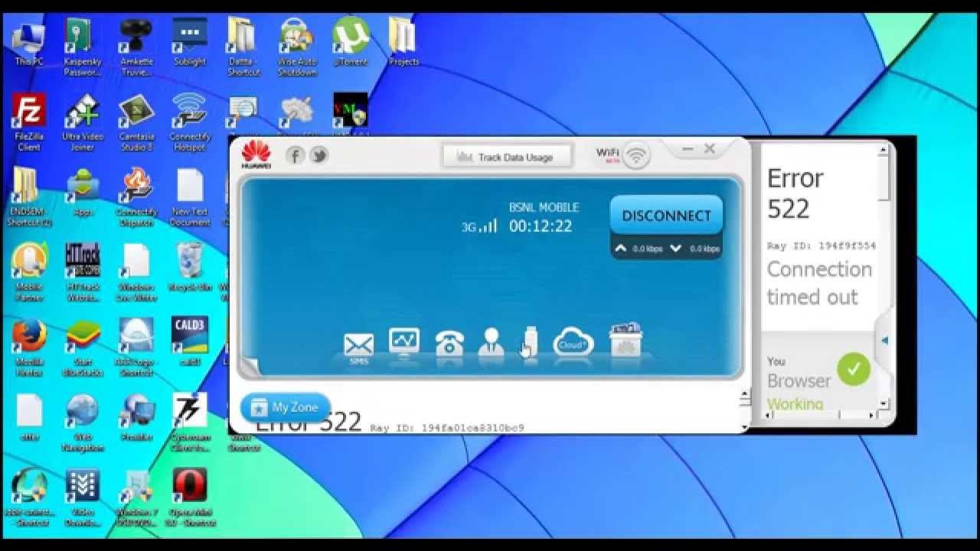Image resolution: width=980 pixels, height=551 pixels.
Task: Click the Twitter icon in Huawei window
Action: point(319,155)
